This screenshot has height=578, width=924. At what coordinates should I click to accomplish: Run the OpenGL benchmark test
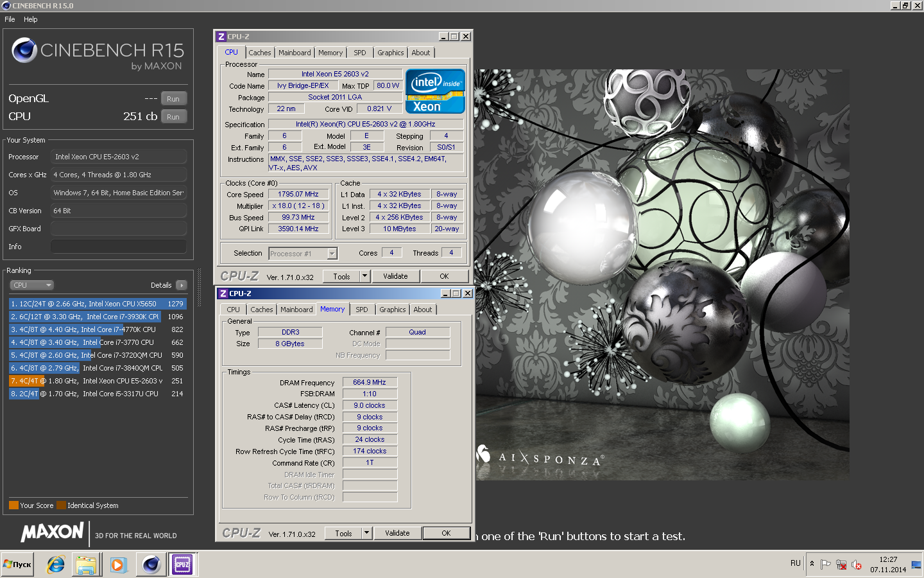[x=173, y=99]
